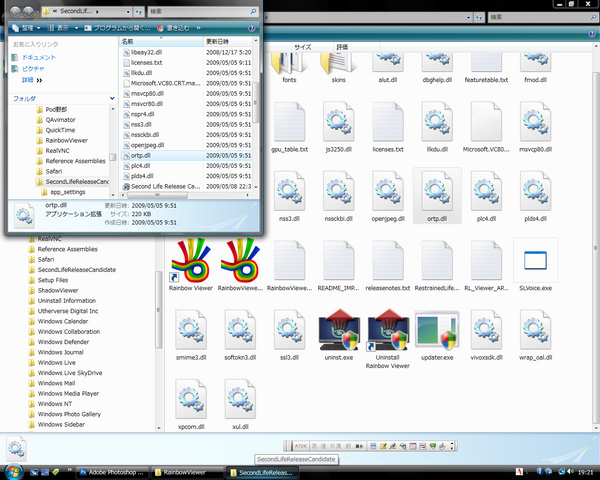
Task: Click the front window 検索 search field
Action: click(203, 11)
